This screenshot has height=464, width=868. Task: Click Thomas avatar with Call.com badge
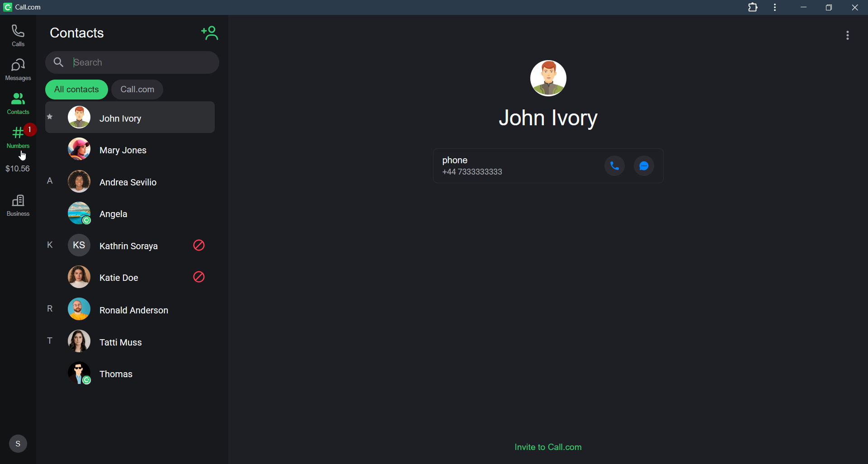pos(79,373)
